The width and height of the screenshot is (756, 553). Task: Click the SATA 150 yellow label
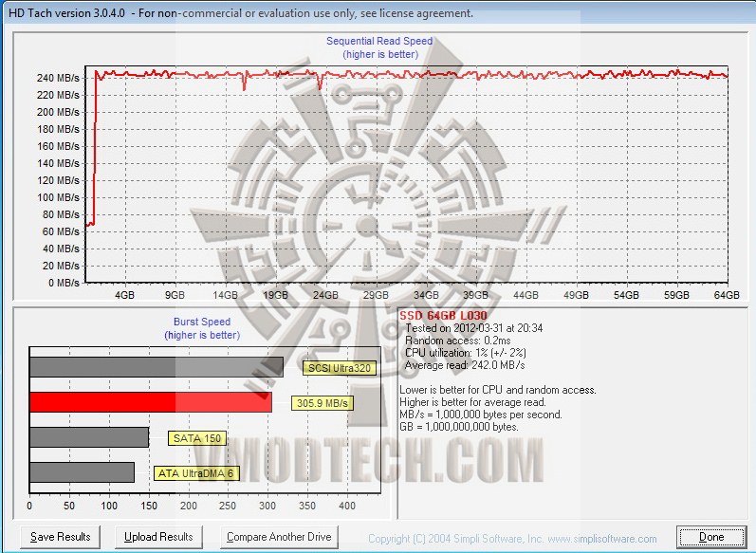tap(197, 438)
